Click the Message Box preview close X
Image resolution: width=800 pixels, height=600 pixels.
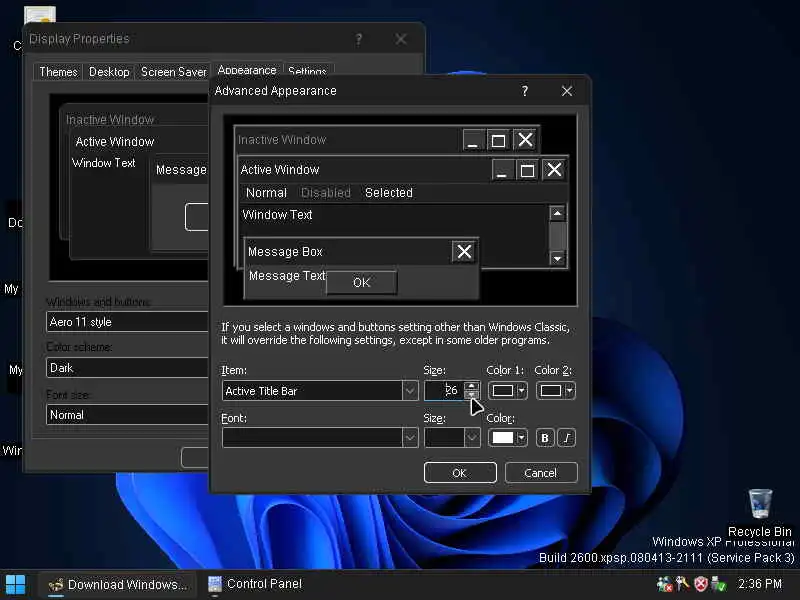click(464, 252)
